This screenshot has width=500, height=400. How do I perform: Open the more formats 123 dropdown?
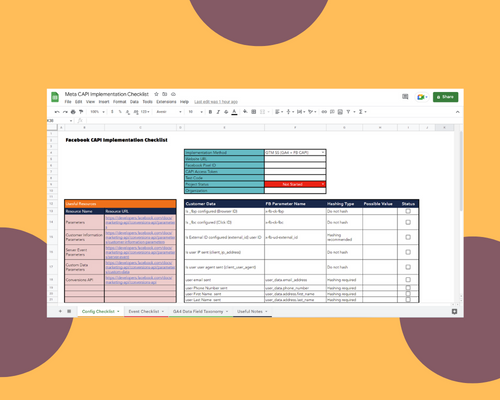click(x=145, y=112)
